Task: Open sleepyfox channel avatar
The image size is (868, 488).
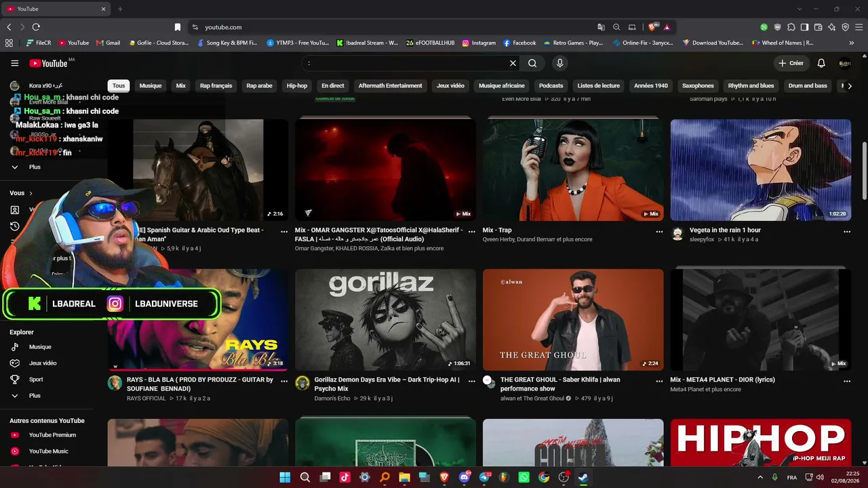Action: [677, 233]
